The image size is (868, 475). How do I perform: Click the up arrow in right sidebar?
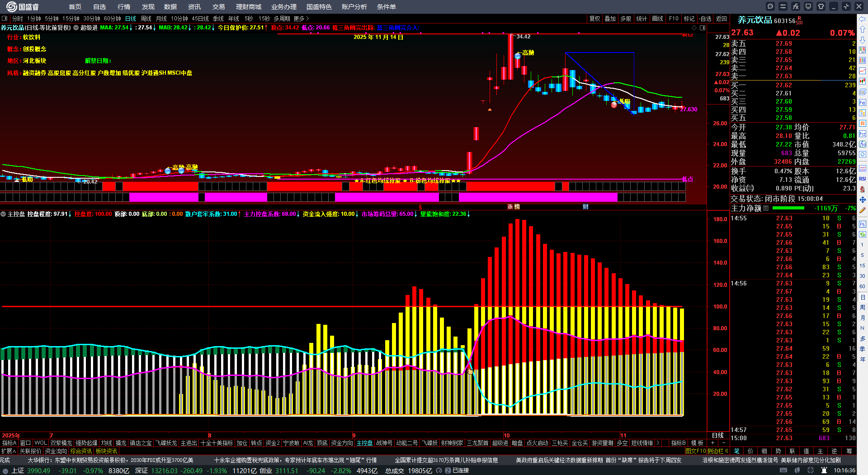point(863,29)
